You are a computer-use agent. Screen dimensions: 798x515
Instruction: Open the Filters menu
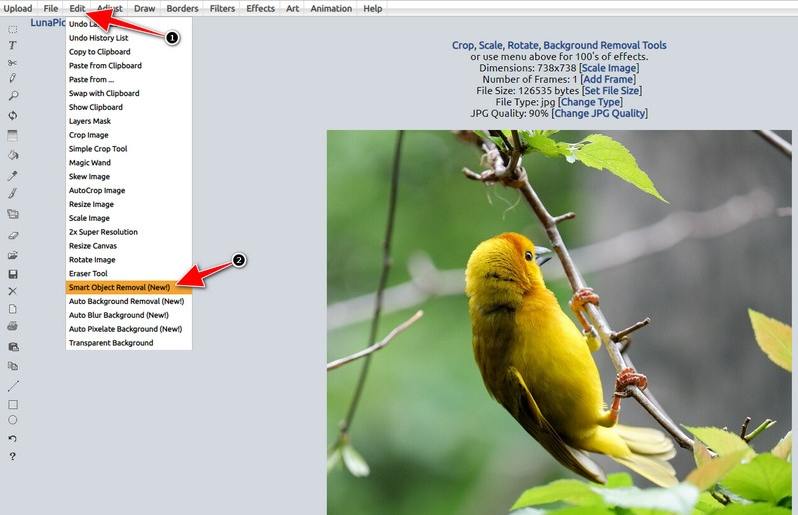point(222,9)
